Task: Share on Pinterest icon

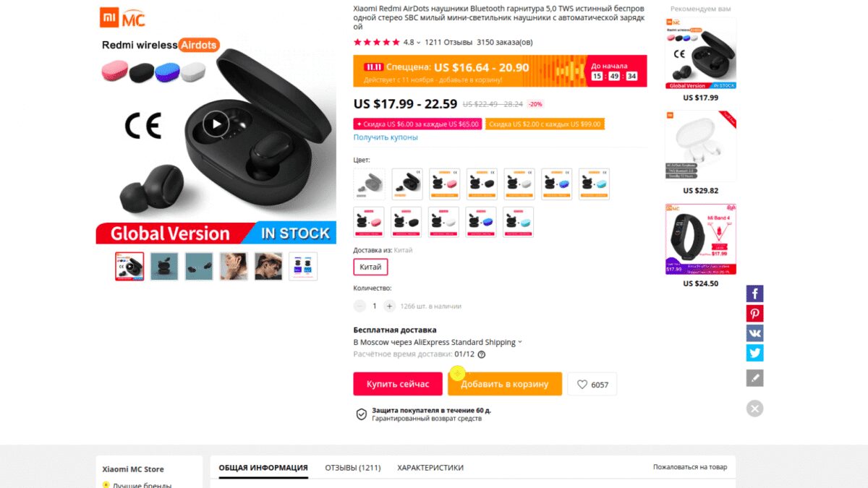Action: coord(754,314)
